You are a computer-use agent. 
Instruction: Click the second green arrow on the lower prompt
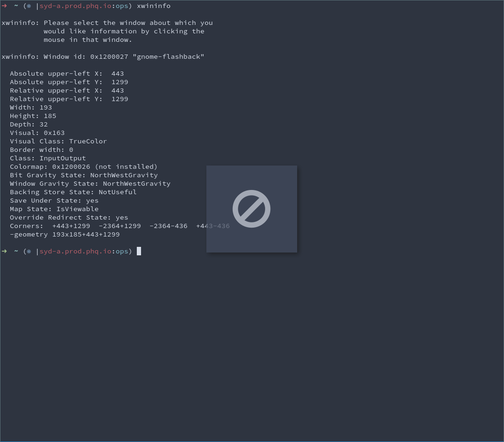click(4, 251)
